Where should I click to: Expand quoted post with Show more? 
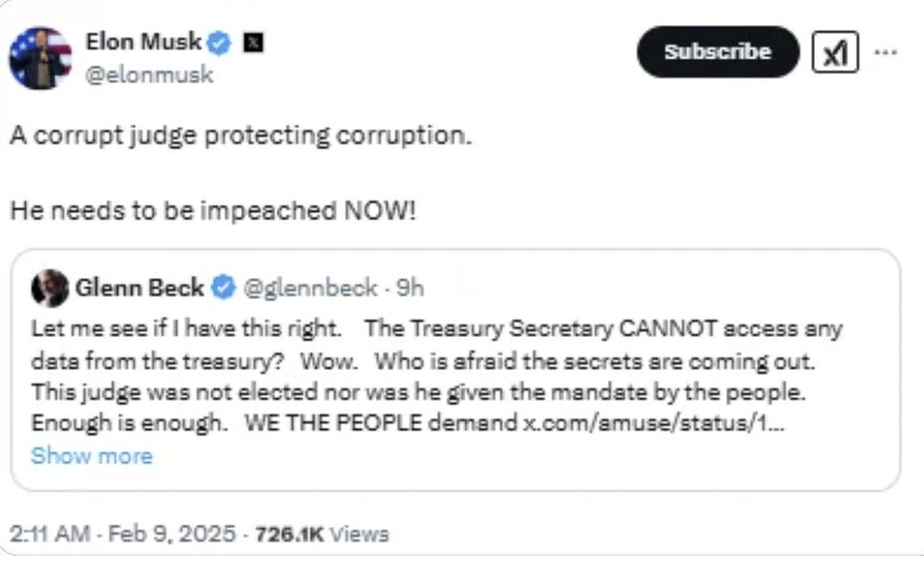click(91, 456)
